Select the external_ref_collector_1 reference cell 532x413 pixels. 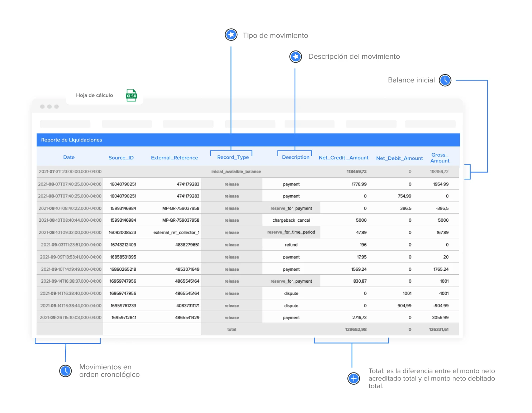point(176,232)
